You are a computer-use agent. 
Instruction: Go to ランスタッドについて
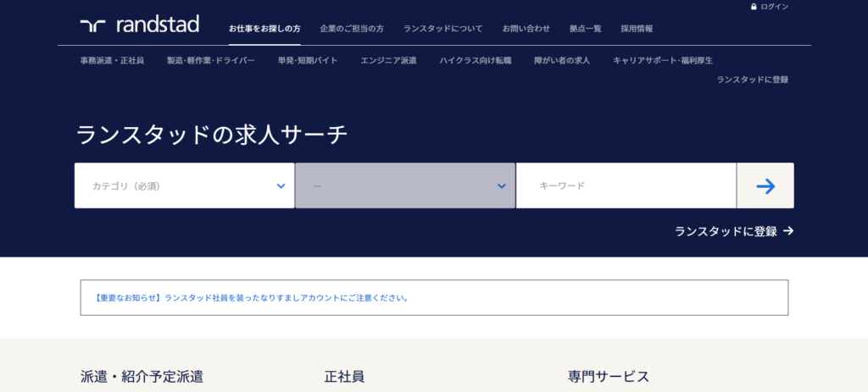point(442,29)
